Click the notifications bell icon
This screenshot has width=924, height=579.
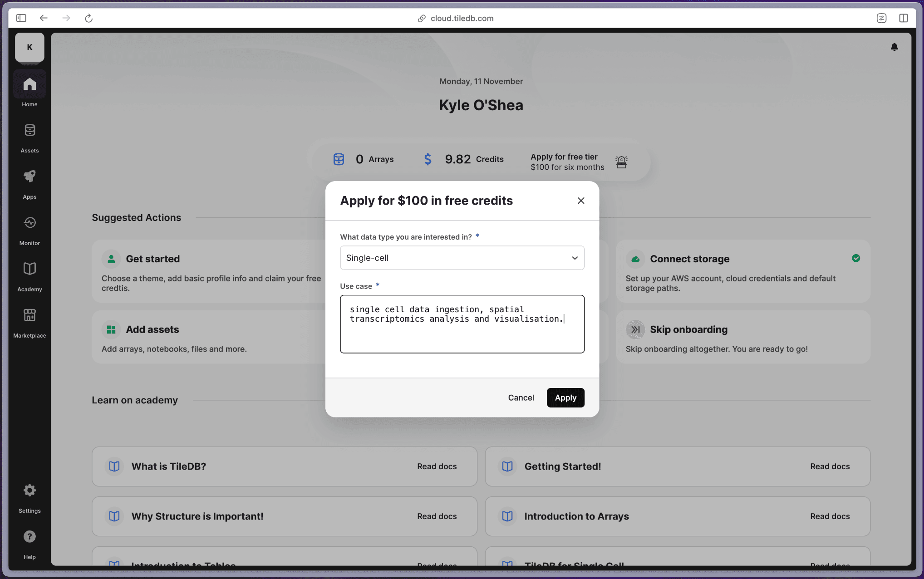click(x=894, y=47)
